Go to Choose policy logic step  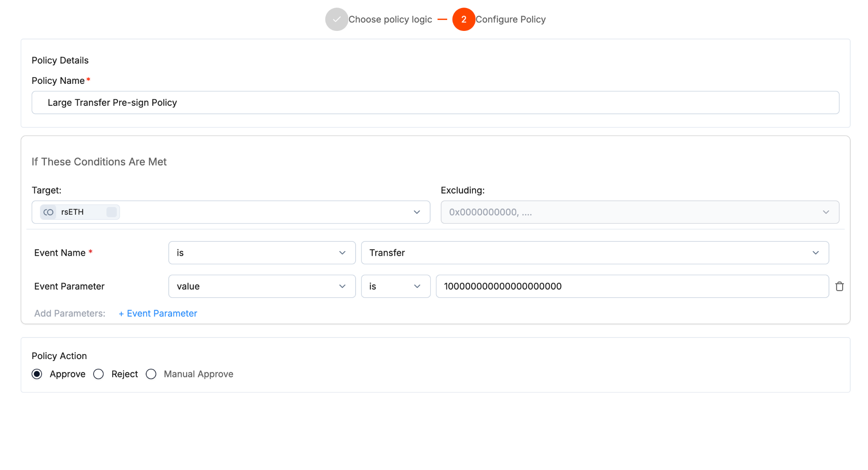pos(390,19)
